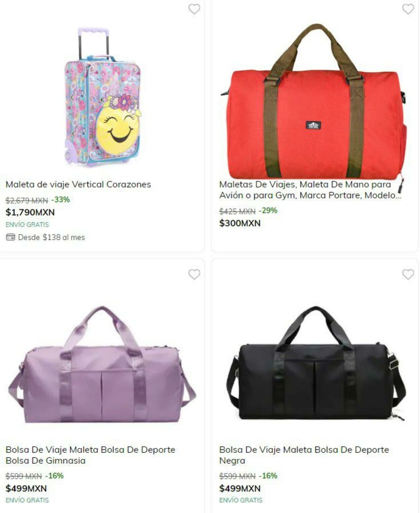Click $499MXN price on black bag
This screenshot has width=420, height=513.
[x=240, y=488]
